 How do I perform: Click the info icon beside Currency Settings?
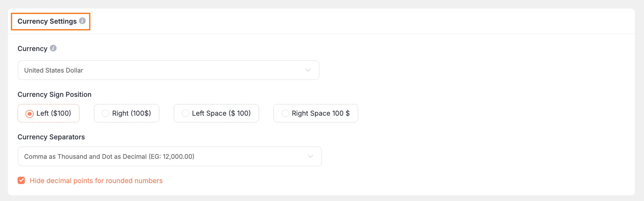[83, 21]
